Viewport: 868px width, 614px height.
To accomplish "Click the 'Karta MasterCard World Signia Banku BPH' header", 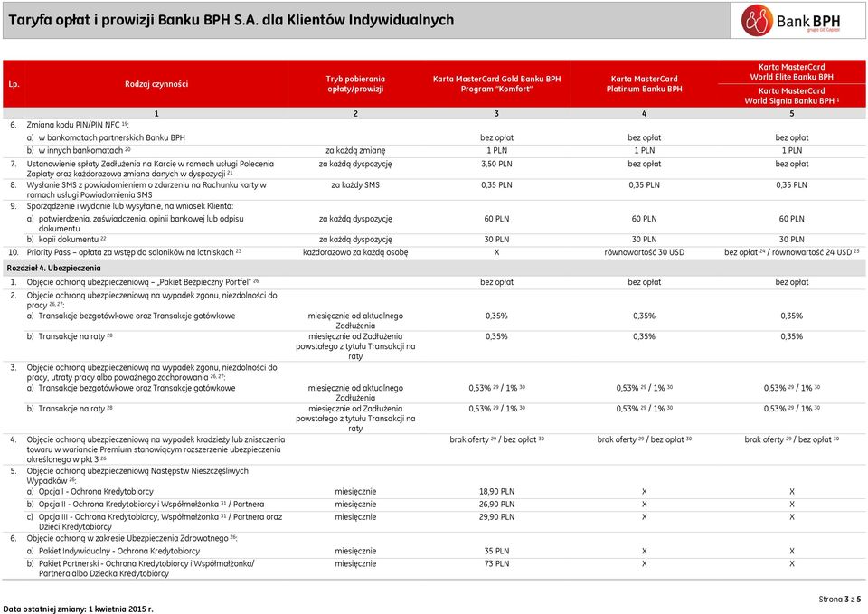I will tap(792, 96).
